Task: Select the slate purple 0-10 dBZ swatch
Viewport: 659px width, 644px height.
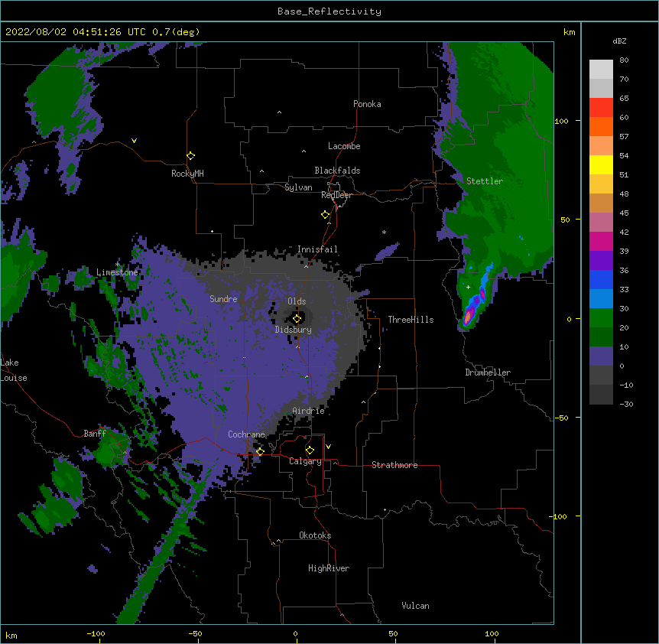Action: coord(601,356)
